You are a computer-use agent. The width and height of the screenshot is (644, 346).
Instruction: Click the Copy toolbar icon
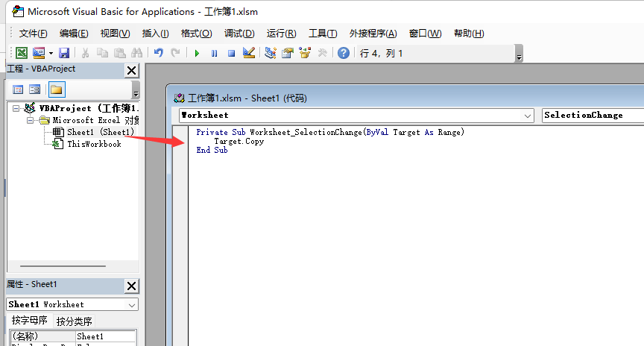point(102,53)
